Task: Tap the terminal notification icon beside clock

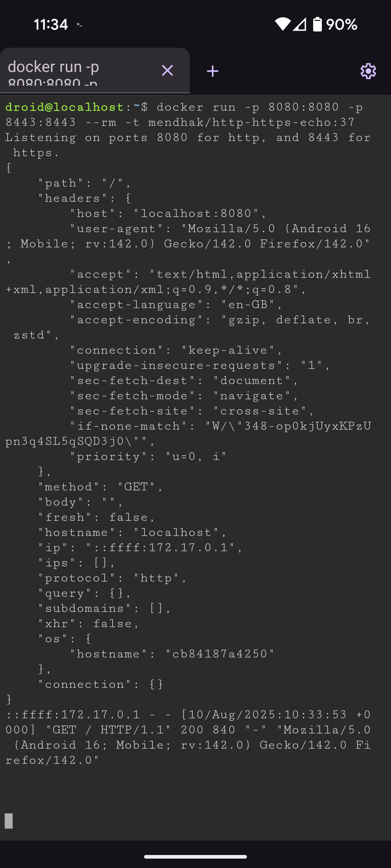Action: [79, 25]
